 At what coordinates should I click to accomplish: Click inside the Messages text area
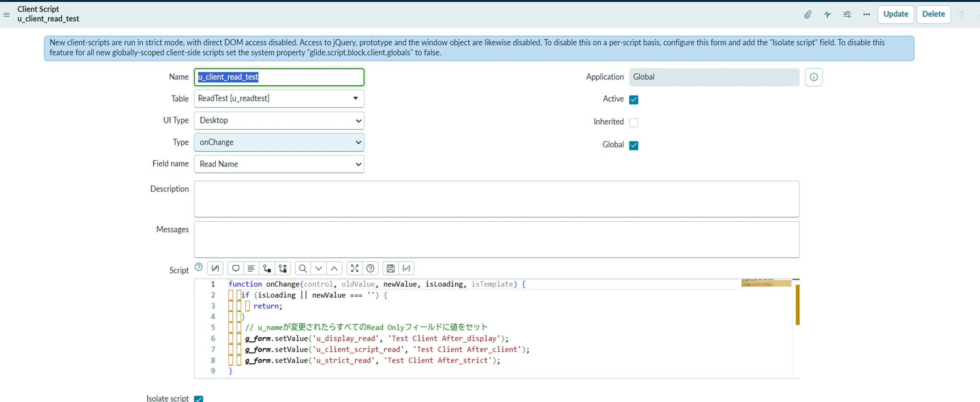(497, 240)
